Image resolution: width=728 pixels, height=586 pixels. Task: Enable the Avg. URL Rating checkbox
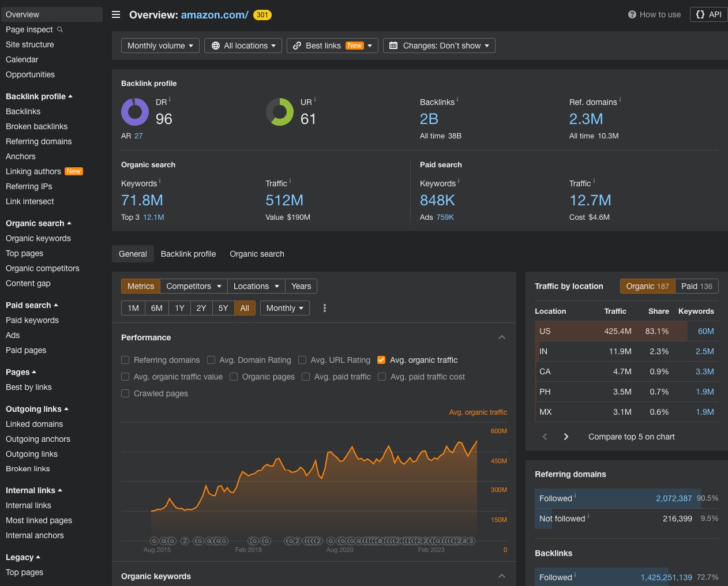(x=302, y=360)
